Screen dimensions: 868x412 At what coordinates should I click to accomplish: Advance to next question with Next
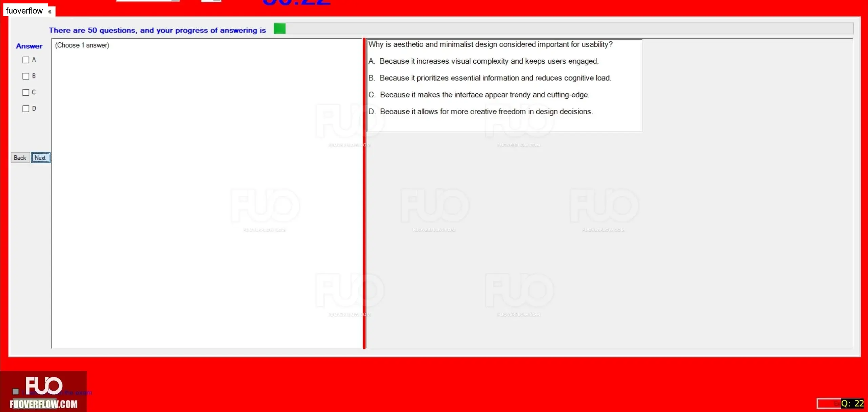(41, 158)
